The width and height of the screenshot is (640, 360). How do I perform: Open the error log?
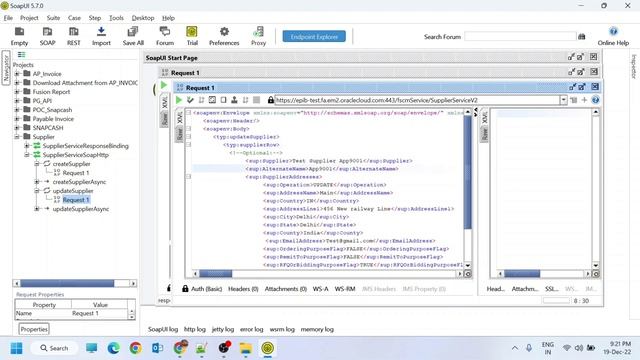(251, 329)
